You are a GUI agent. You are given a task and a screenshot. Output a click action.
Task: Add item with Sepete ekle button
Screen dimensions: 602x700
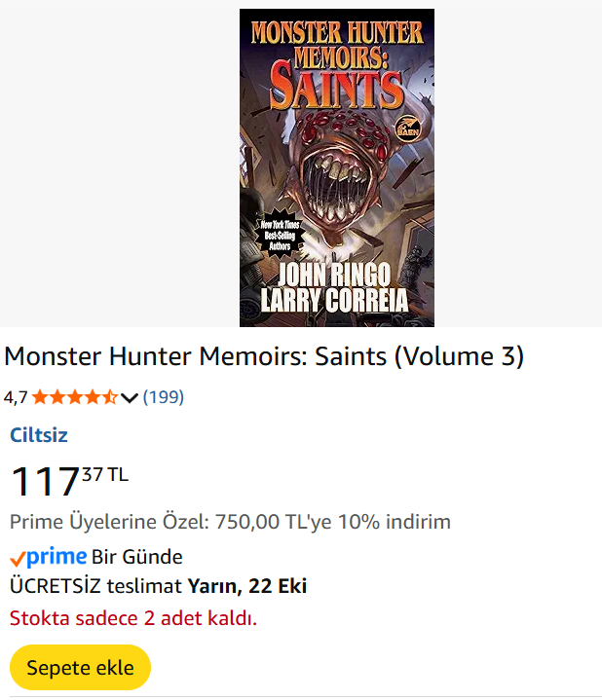pyautogui.click(x=80, y=668)
